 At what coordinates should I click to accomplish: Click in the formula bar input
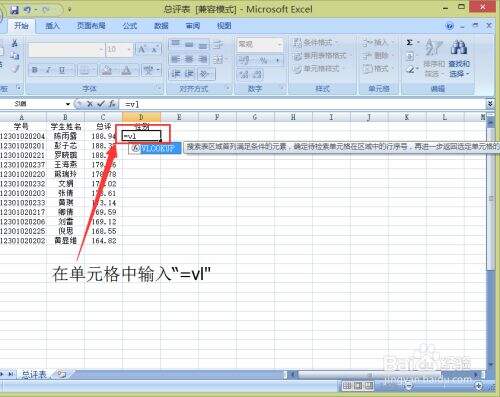[x=302, y=104]
